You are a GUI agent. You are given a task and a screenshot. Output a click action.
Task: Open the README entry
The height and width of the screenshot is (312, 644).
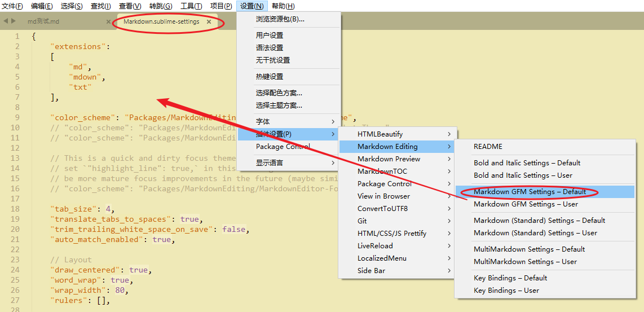(x=545, y=146)
